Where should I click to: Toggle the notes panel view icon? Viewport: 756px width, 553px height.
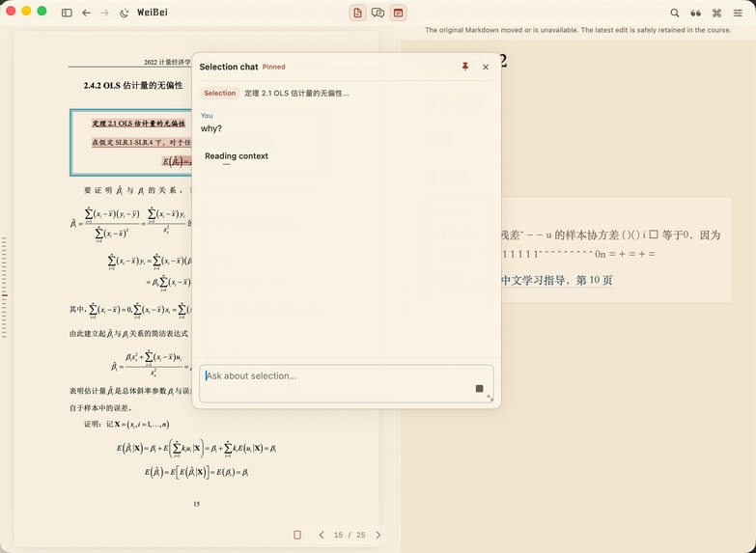398,13
